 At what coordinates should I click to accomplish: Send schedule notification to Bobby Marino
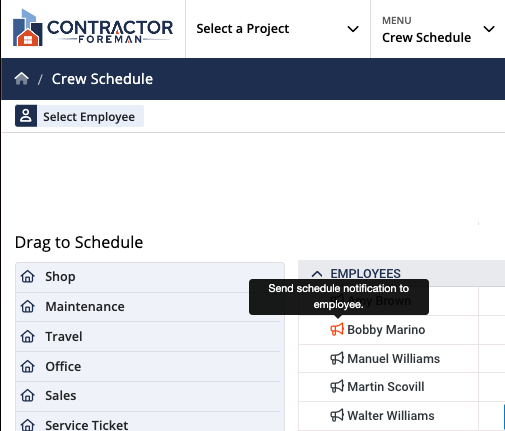[337, 330]
